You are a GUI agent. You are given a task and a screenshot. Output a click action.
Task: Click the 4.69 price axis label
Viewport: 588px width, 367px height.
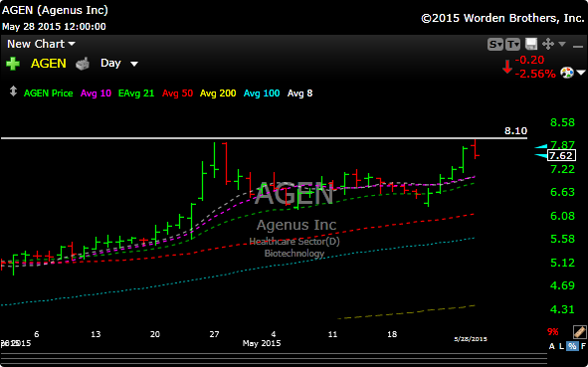(x=562, y=286)
